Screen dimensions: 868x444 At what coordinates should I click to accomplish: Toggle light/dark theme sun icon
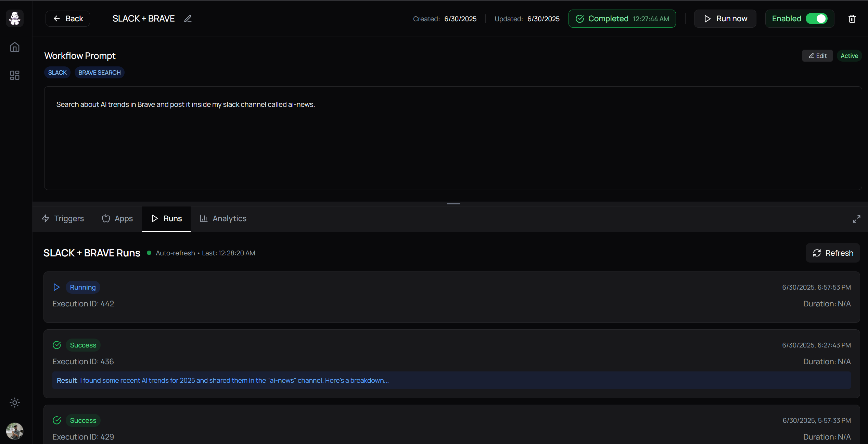15,403
